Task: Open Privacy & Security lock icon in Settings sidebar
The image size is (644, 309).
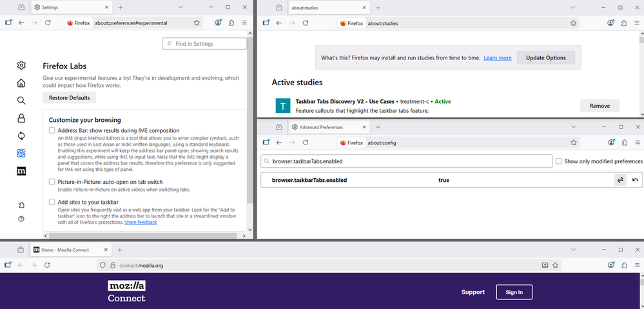Action: (x=21, y=118)
